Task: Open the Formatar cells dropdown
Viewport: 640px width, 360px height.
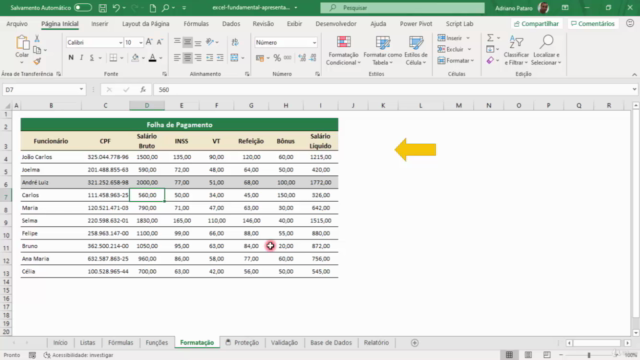Action: coord(456,61)
